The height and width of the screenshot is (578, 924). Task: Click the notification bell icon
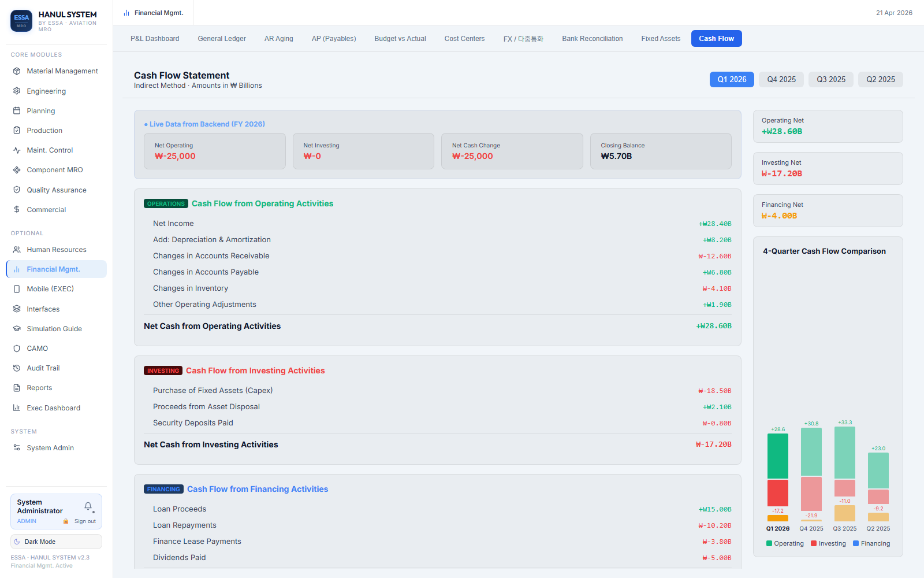(x=88, y=506)
